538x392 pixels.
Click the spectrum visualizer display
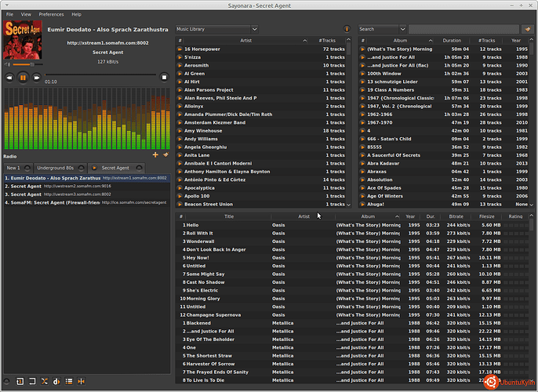point(87,118)
